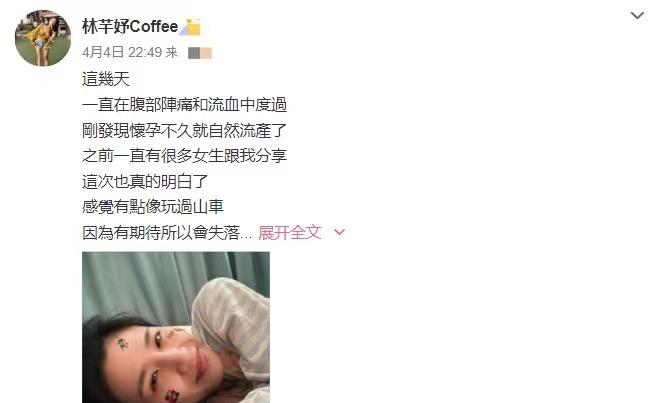661x403 pixels.
Task: Click the line 剛發現懷孕不久就自然流產了
Action: [x=185, y=131]
